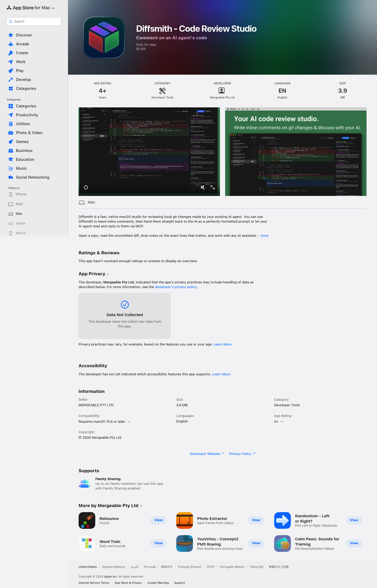Open App Store & Privacy link
Screen dimensions: 377x588
click(x=128, y=583)
